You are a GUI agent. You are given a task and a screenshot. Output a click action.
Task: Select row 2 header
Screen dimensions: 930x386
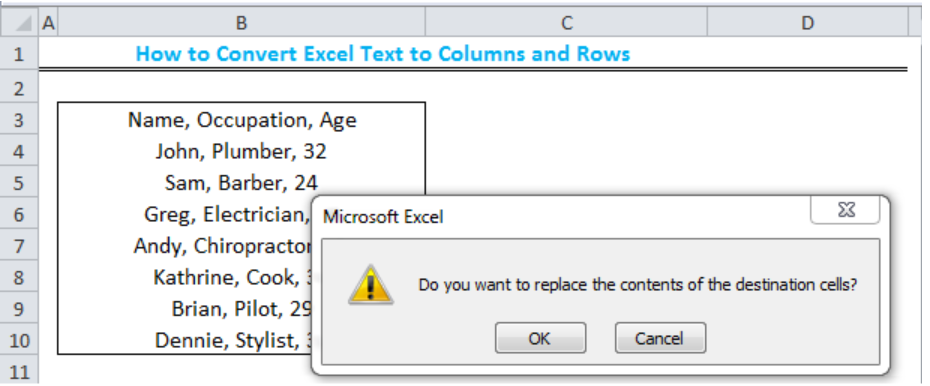(19, 89)
